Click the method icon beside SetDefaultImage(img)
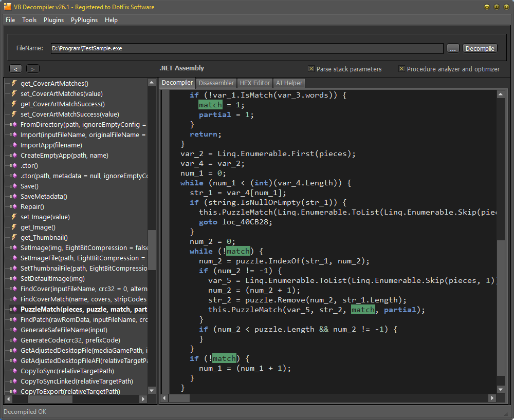Screen dimensions: 514x420 [13, 278]
